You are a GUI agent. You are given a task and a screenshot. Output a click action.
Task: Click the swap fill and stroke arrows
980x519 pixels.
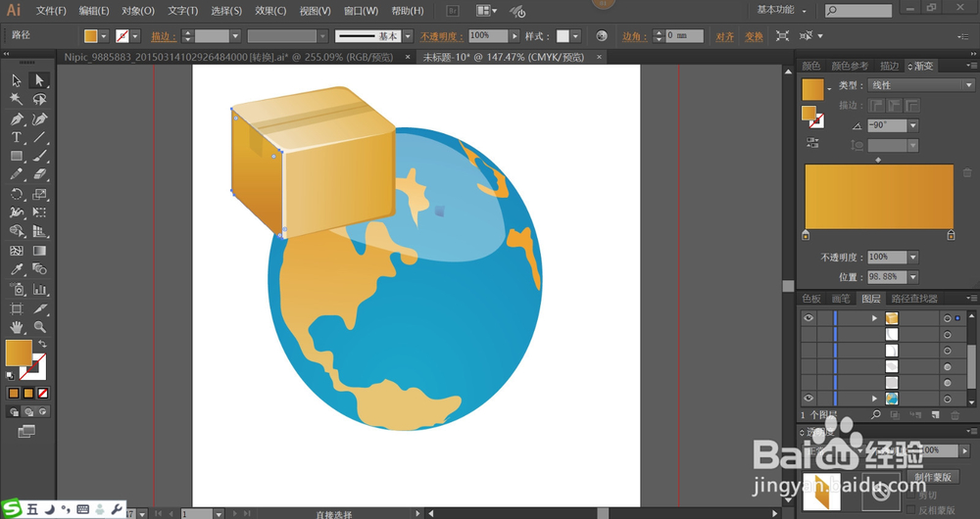click(42, 344)
